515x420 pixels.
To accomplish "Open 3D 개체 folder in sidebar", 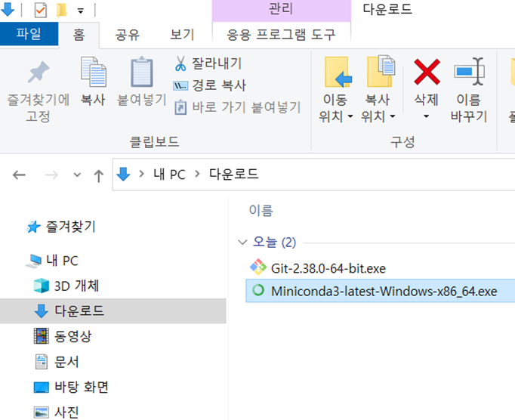I will [66, 286].
